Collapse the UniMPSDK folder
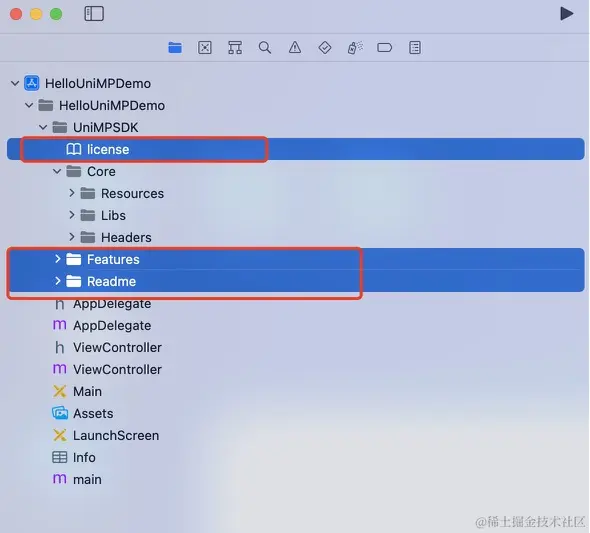The height and width of the screenshot is (533, 590). [x=43, y=127]
